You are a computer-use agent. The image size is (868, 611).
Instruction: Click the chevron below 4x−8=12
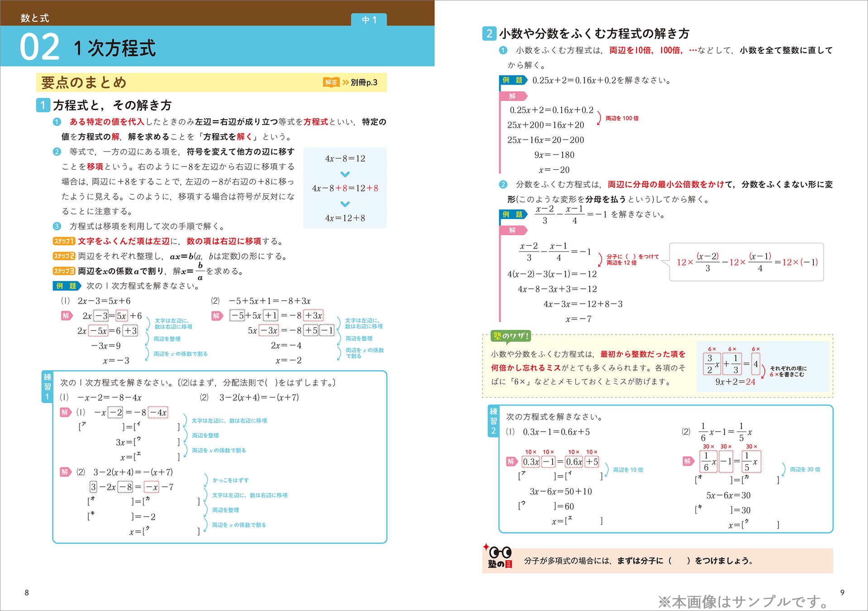pyautogui.click(x=345, y=174)
